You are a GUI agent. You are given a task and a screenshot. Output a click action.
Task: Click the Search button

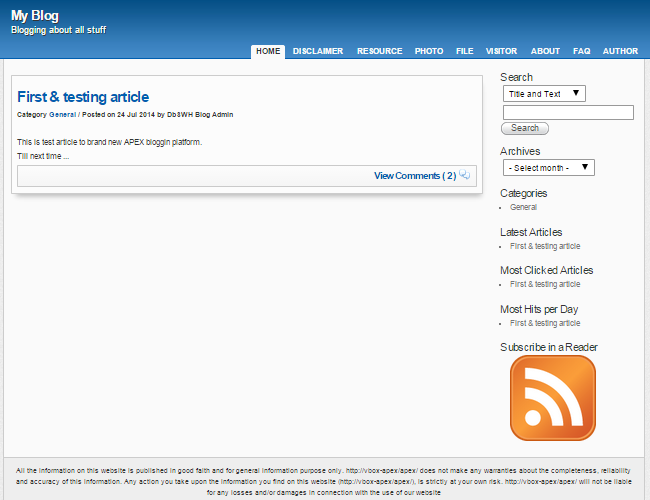pyautogui.click(x=525, y=128)
